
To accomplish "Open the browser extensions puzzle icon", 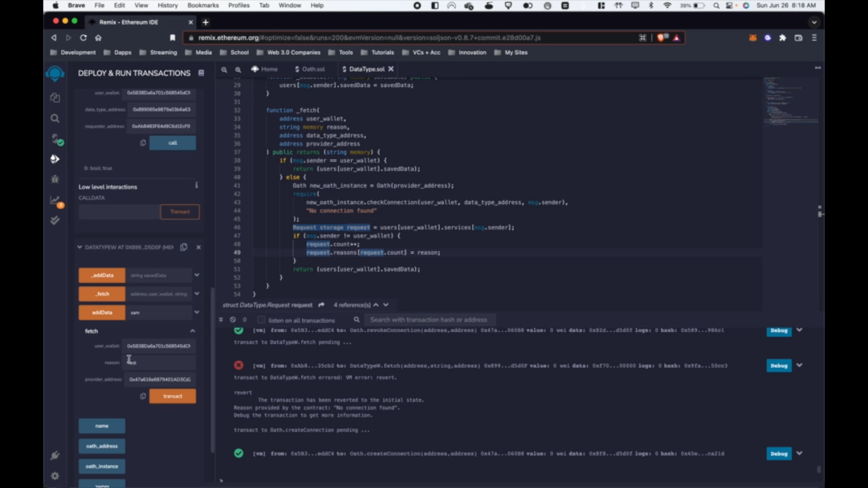I will [783, 38].
